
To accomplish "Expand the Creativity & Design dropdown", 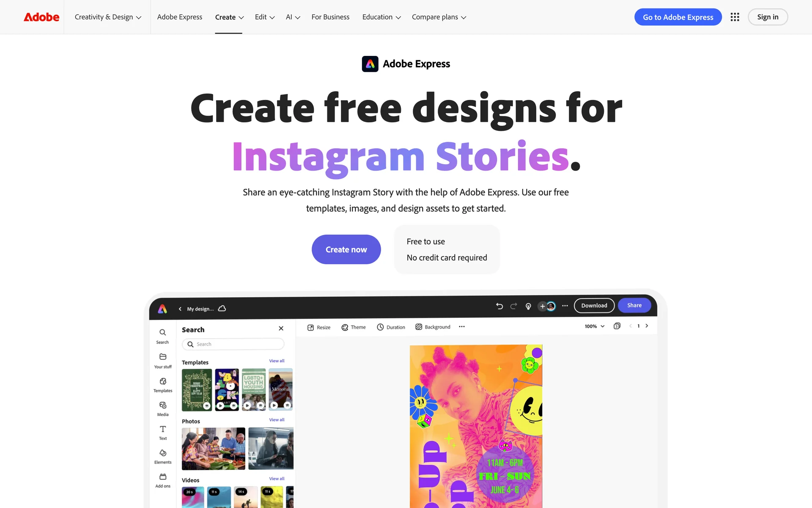I will click(x=108, y=17).
